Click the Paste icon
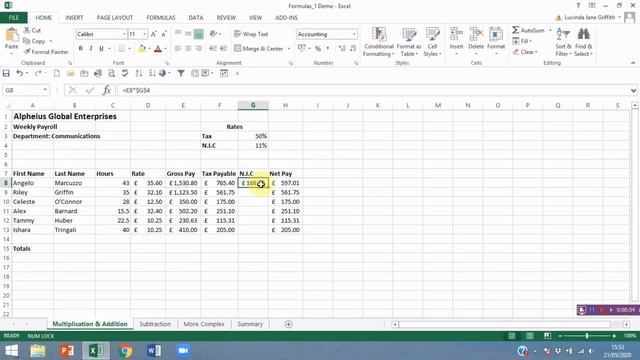This screenshot has width=640, height=360. pyautogui.click(x=11, y=35)
